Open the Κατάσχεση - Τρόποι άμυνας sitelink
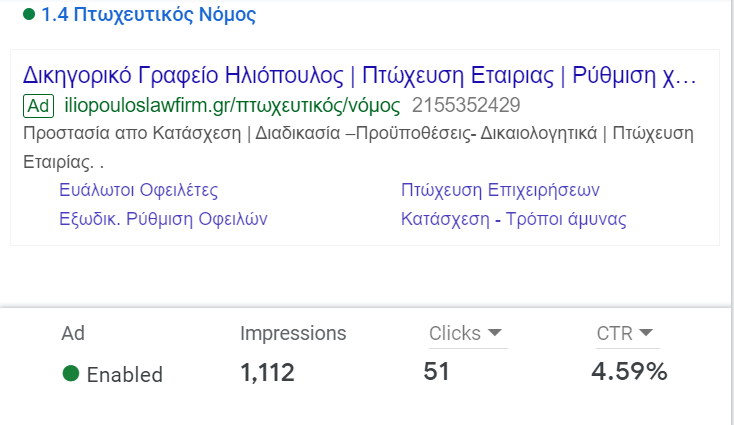The image size is (734, 425). point(513,218)
